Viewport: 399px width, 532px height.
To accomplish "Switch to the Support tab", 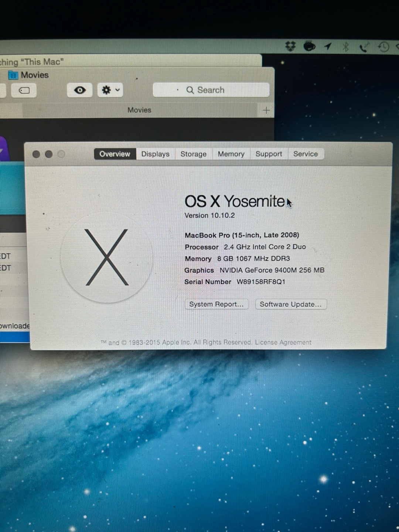I will [x=269, y=154].
